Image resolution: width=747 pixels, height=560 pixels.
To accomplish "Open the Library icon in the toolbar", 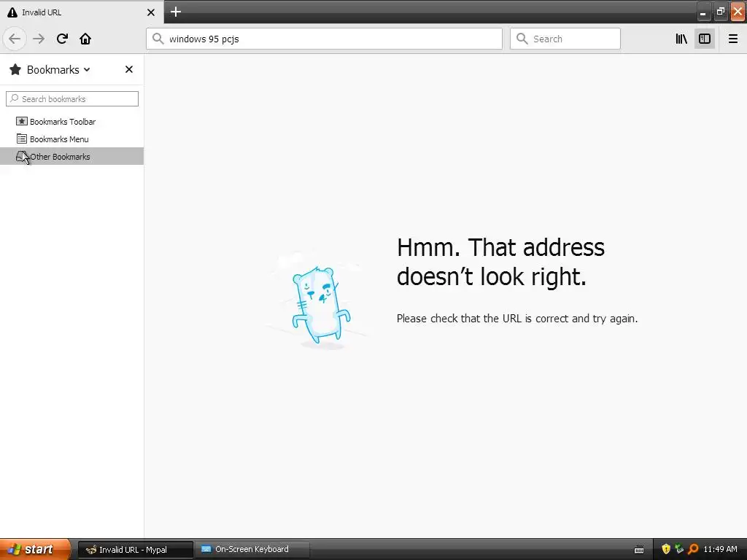I will 681,39.
